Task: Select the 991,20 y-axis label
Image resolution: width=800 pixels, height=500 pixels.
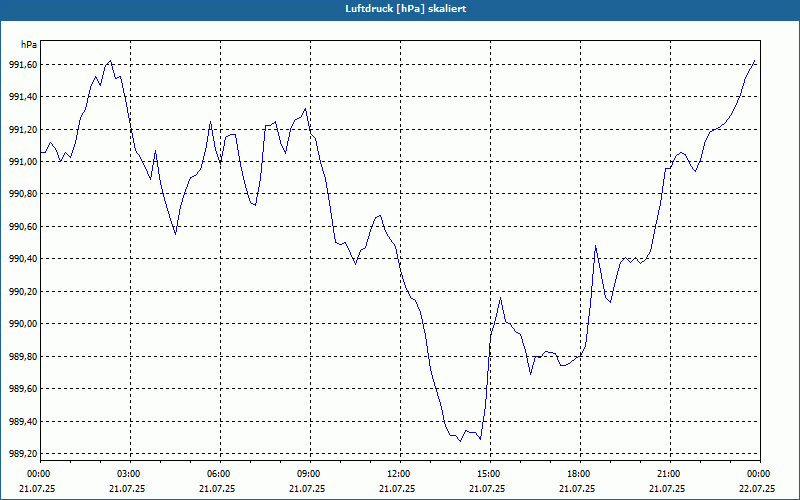Action: pos(23,130)
